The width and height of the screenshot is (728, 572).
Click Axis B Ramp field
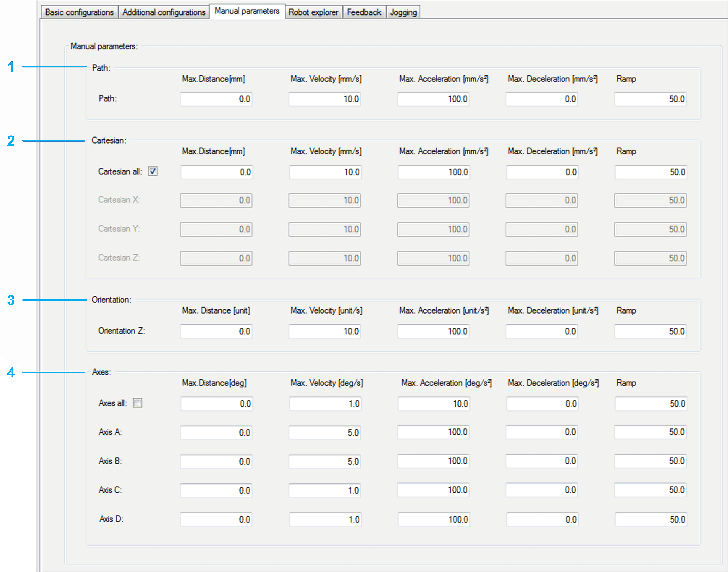[x=650, y=461]
